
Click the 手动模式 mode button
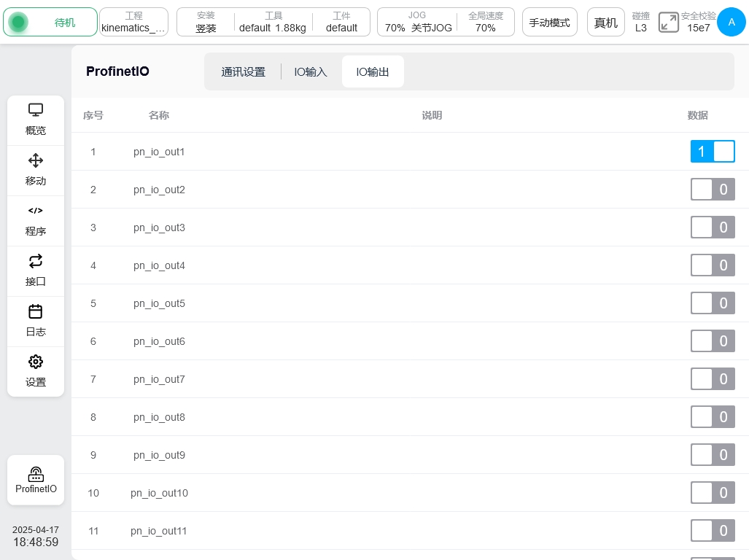coord(549,23)
